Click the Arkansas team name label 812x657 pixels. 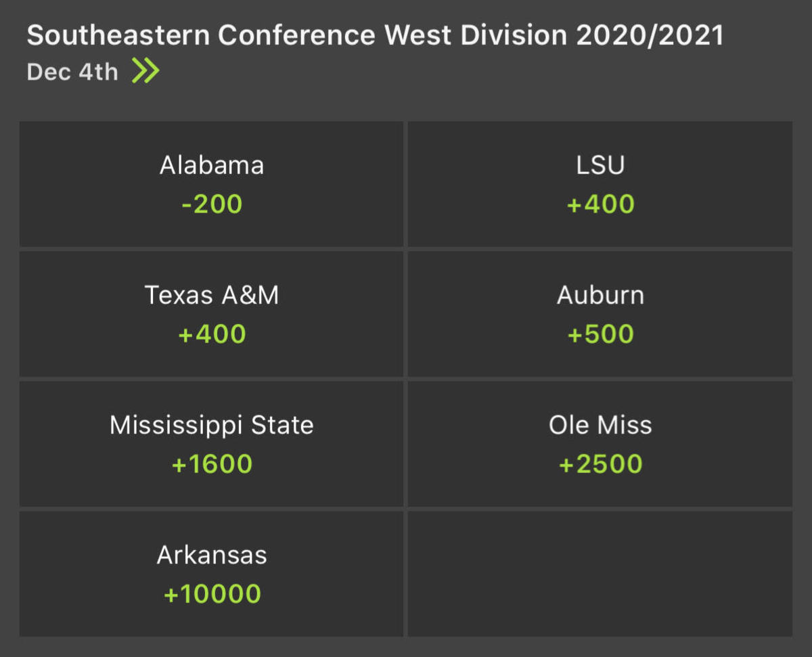[x=212, y=555]
